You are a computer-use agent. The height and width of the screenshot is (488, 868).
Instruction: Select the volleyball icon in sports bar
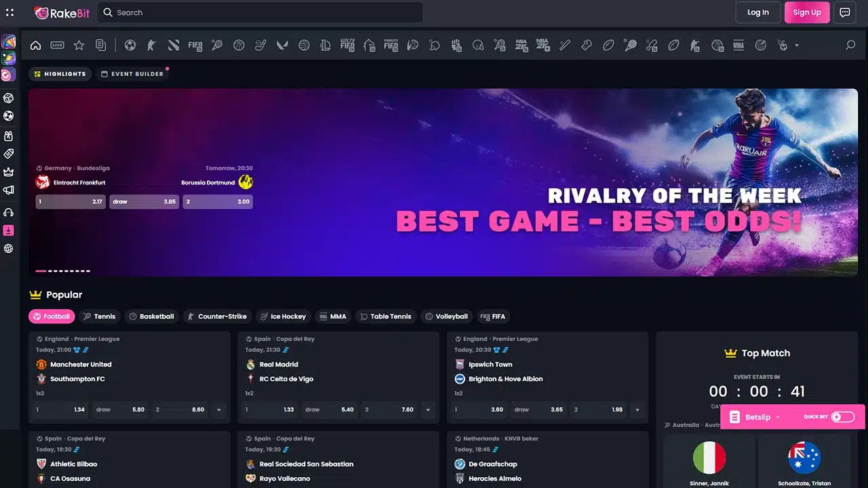[x=304, y=45]
